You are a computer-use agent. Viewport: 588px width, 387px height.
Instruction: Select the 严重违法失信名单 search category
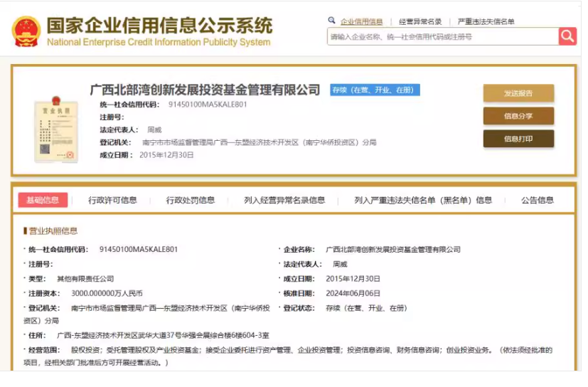pos(486,22)
